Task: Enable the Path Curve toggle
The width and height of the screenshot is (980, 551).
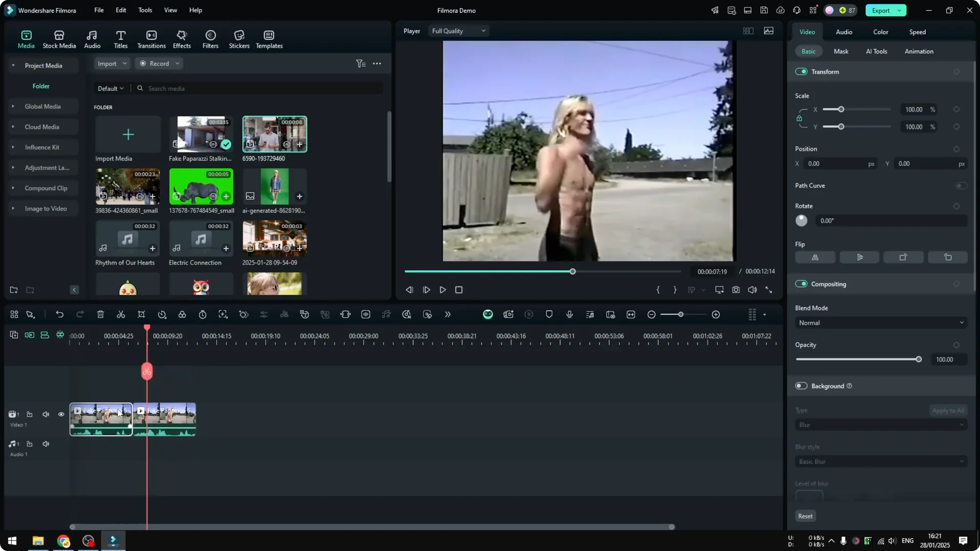Action: pyautogui.click(x=962, y=185)
